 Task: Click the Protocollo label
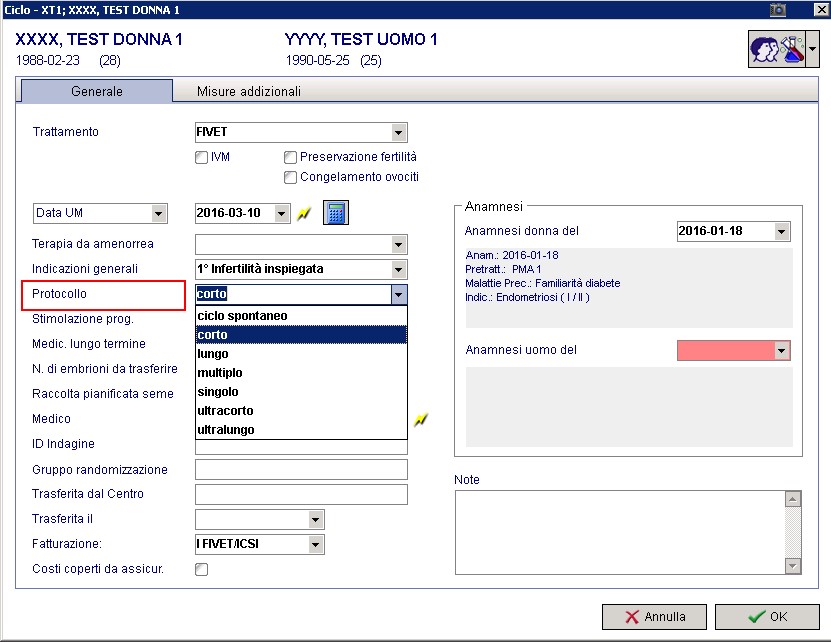(59, 294)
